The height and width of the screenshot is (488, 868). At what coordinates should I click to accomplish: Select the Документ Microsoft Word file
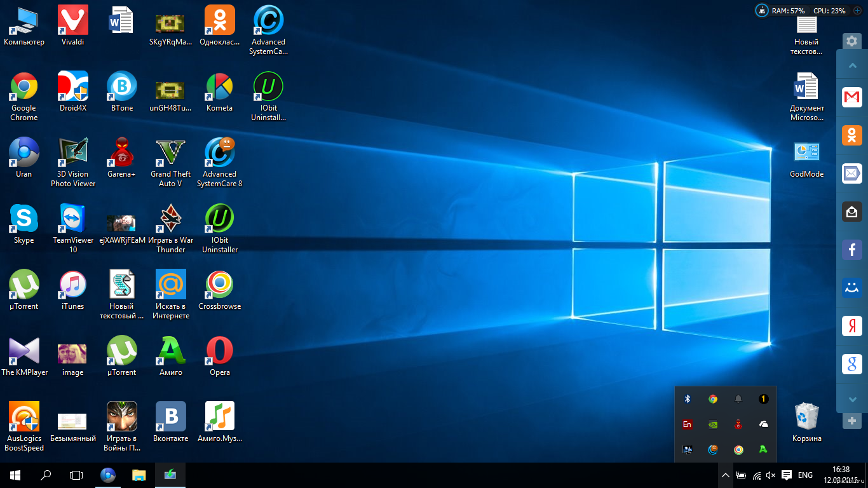point(806,96)
